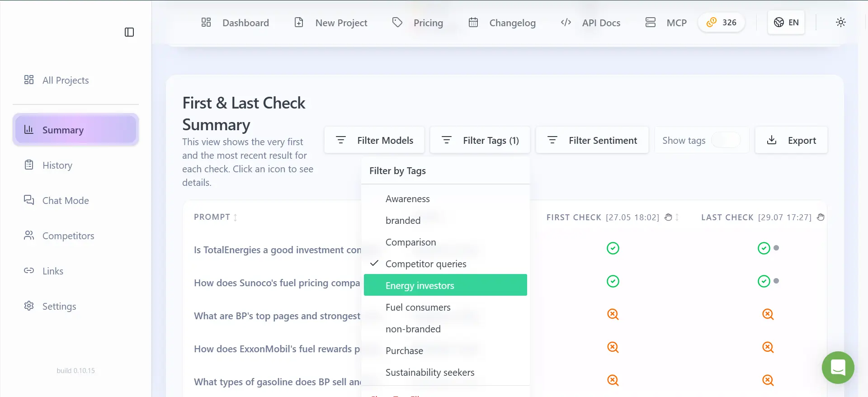
Task: Select the Comparison tag filter
Action: pyautogui.click(x=445, y=242)
